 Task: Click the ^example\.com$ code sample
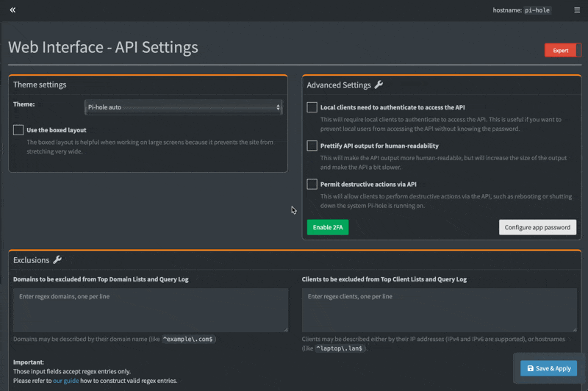click(188, 340)
